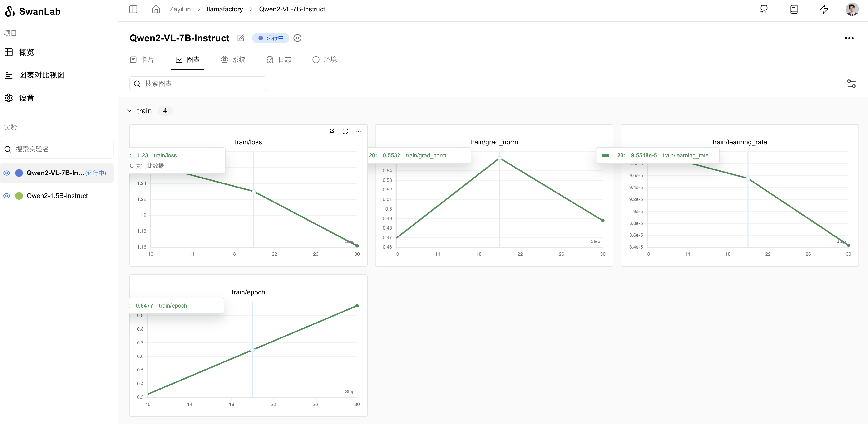Viewport: 868px width, 424px height.
Task: Click the train/grad_norm chart title
Action: click(x=494, y=142)
